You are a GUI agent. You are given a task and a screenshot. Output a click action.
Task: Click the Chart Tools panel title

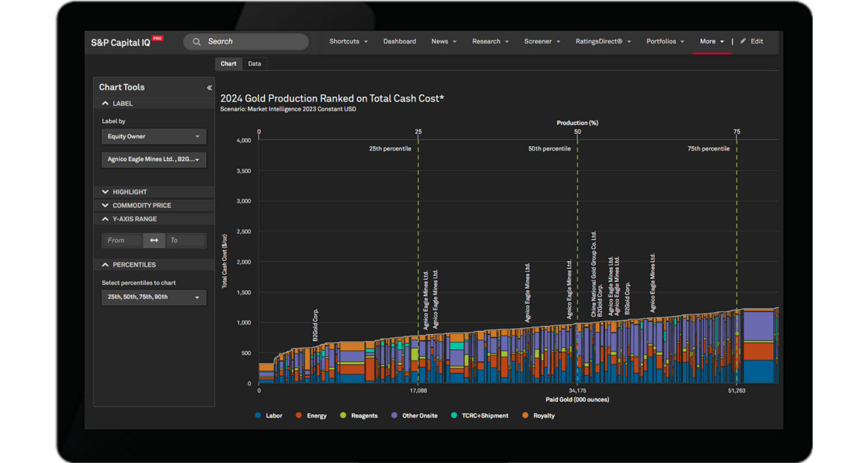(x=121, y=87)
